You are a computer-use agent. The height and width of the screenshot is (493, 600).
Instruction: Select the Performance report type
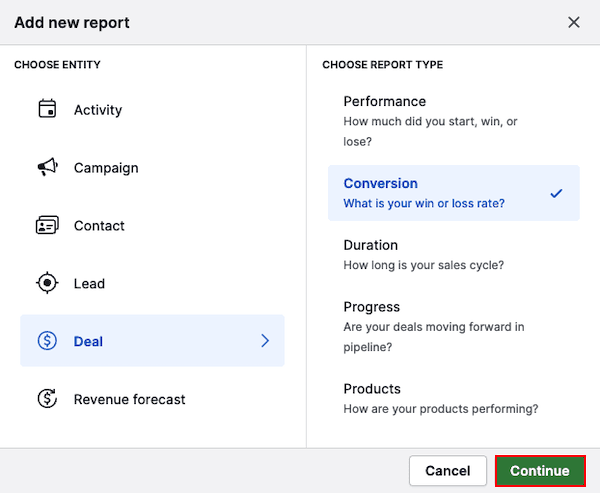[x=385, y=102]
